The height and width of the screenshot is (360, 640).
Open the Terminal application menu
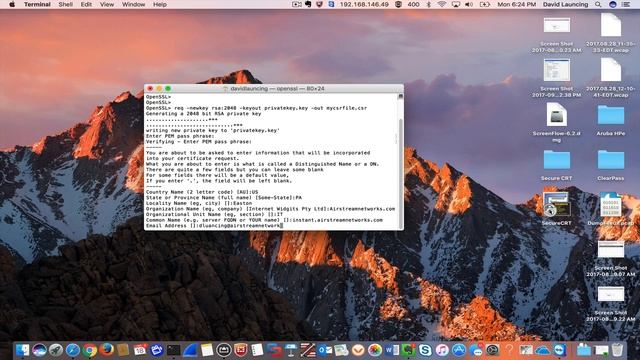(x=37, y=4)
